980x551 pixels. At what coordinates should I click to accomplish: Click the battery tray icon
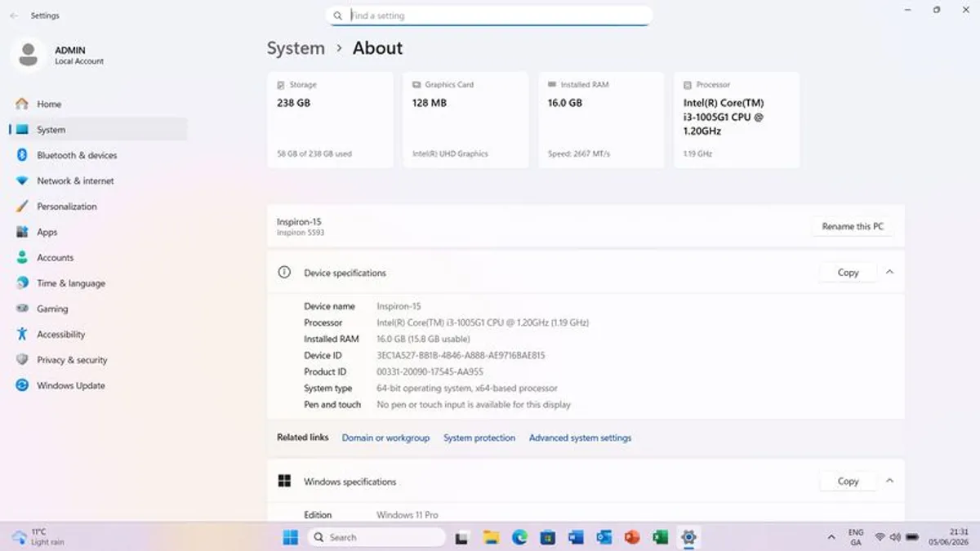tap(912, 537)
